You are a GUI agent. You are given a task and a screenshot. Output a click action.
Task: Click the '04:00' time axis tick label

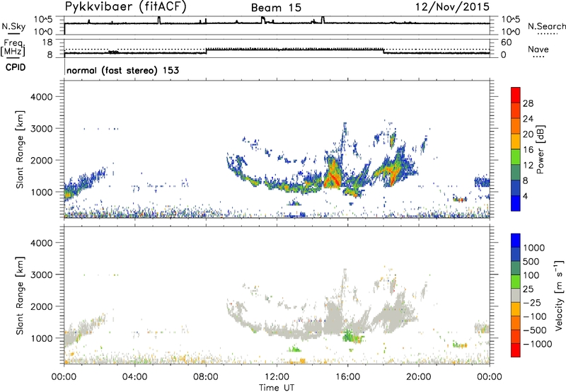(x=134, y=377)
